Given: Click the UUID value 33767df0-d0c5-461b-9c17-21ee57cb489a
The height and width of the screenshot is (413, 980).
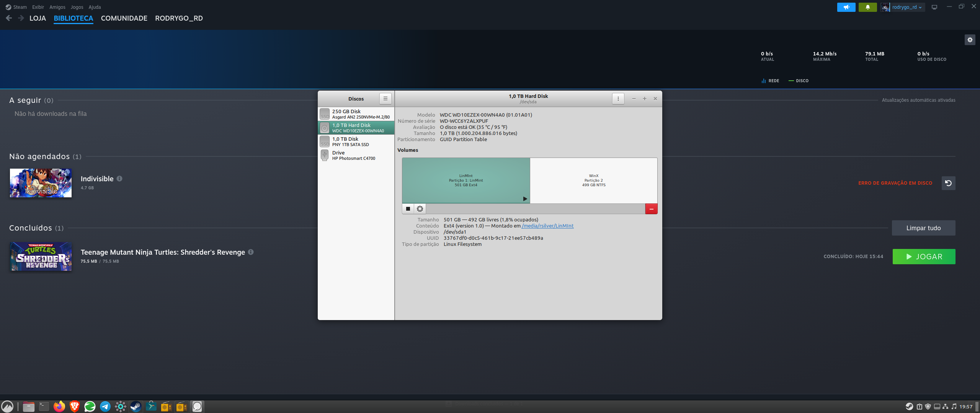Looking at the screenshot, I should [x=493, y=238].
